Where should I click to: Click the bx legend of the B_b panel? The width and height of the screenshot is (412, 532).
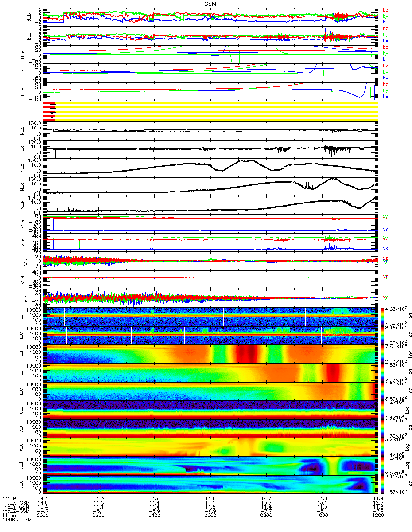click(385, 22)
